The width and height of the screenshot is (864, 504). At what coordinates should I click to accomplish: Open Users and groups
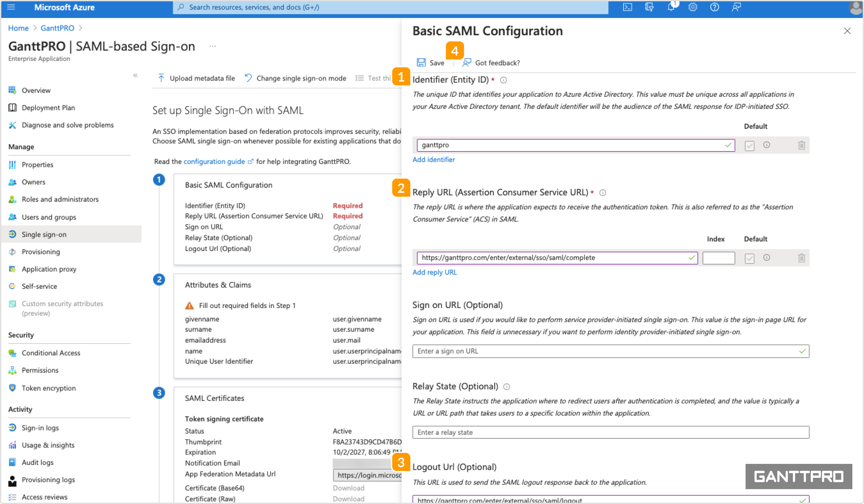point(49,217)
